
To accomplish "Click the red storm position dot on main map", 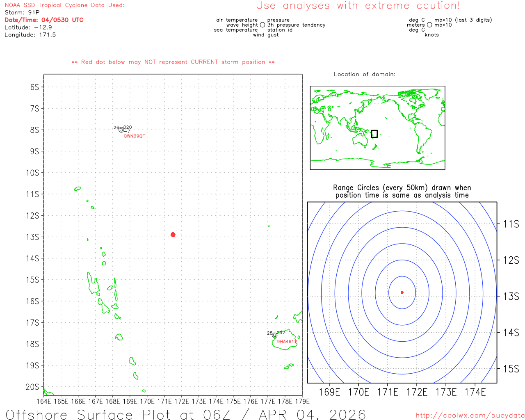I will tap(173, 235).
